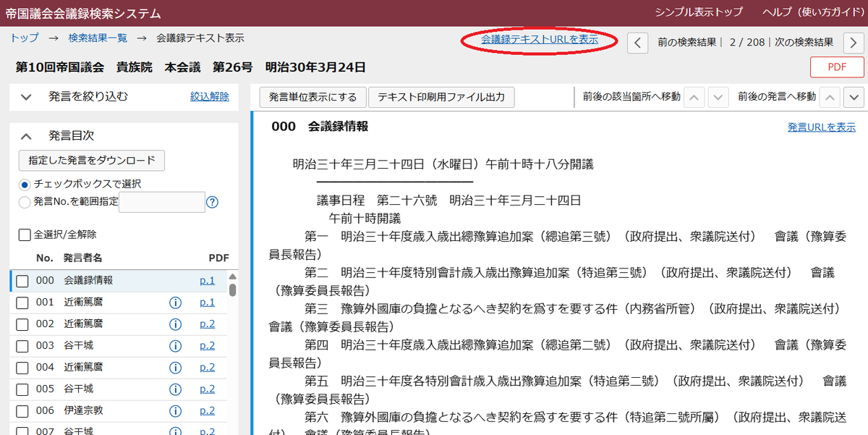Collapse the 発言目次 panel
The height and width of the screenshot is (435, 868).
pos(27,135)
